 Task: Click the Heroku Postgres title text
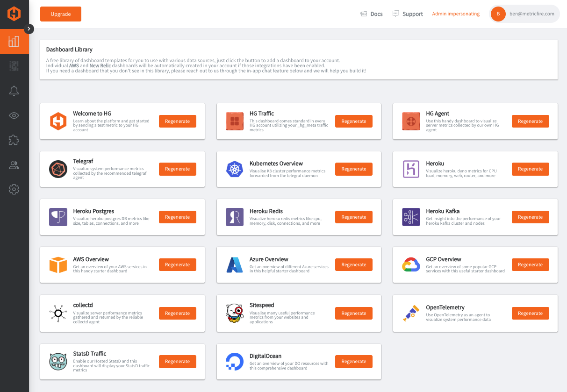tap(93, 211)
